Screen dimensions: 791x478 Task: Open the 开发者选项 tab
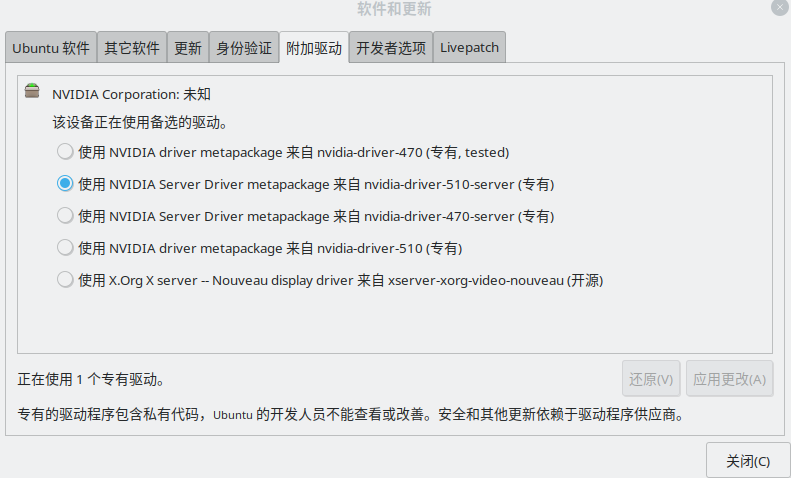391,47
